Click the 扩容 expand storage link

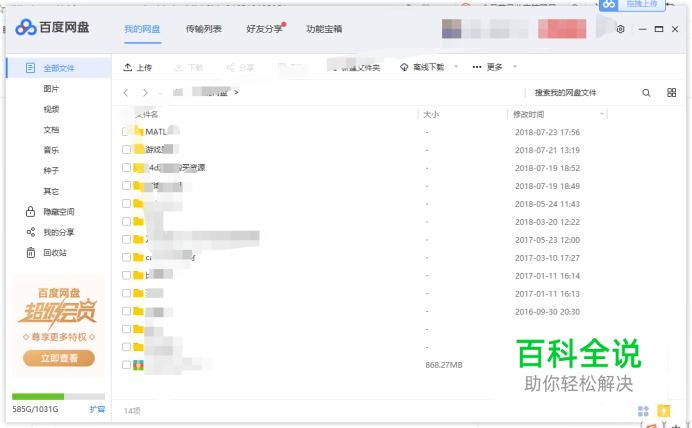[97, 409]
